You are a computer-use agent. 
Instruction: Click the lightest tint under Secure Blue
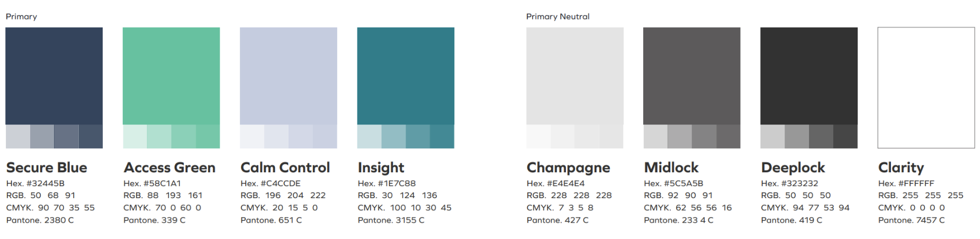(17, 137)
